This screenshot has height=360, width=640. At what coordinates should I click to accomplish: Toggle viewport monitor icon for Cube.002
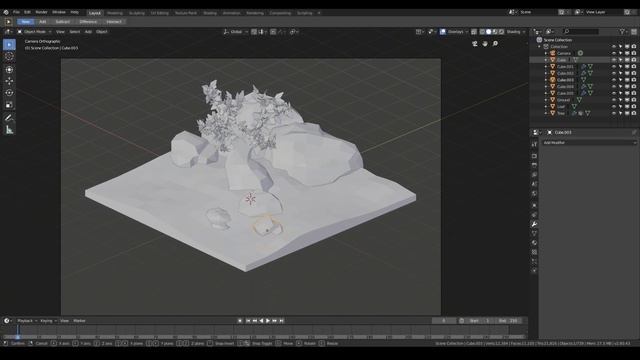[627, 73]
